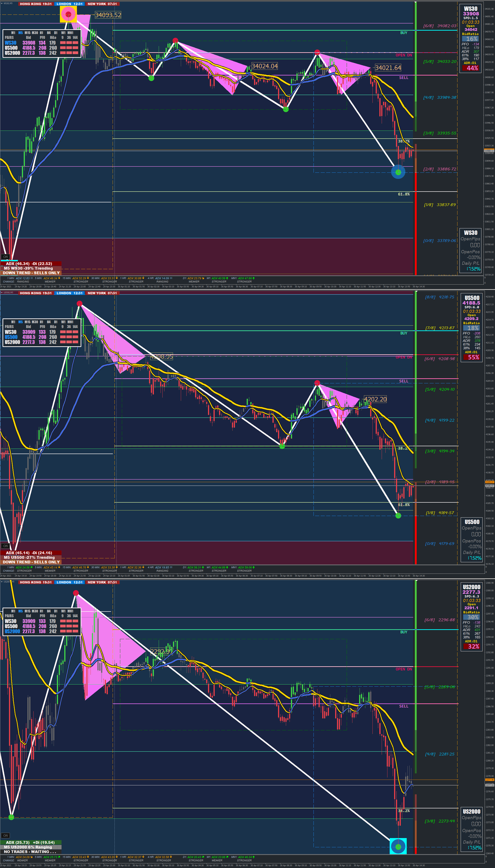This screenshot has height=868, width=495.
Task: Click the pink target marker on yellow square
Action: coord(68,14)
